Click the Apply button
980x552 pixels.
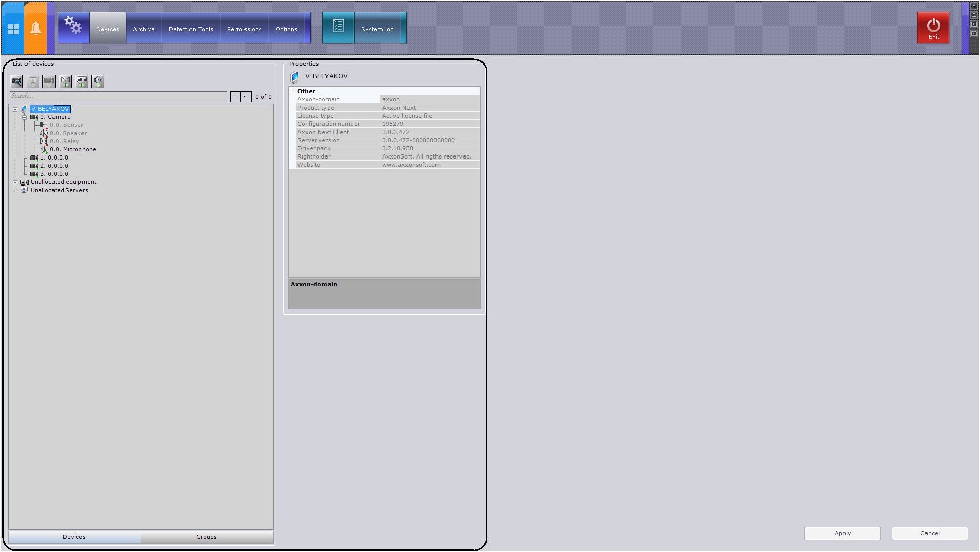tap(842, 533)
